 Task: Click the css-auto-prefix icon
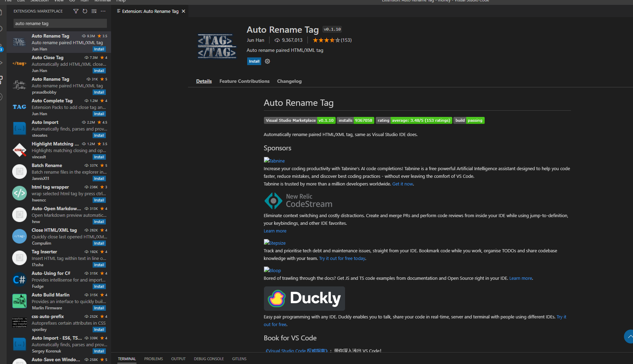(x=19, y=323)
